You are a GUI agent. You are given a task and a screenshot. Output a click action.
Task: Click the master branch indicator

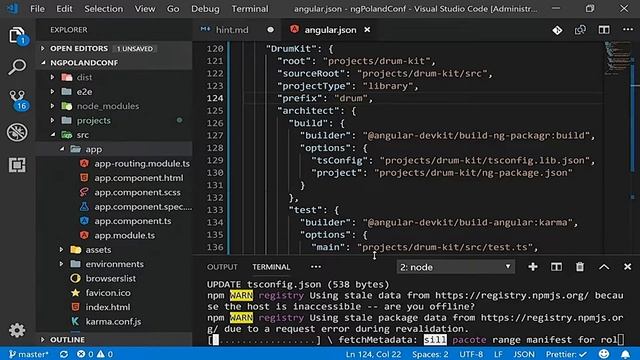(x=28, y=354)
